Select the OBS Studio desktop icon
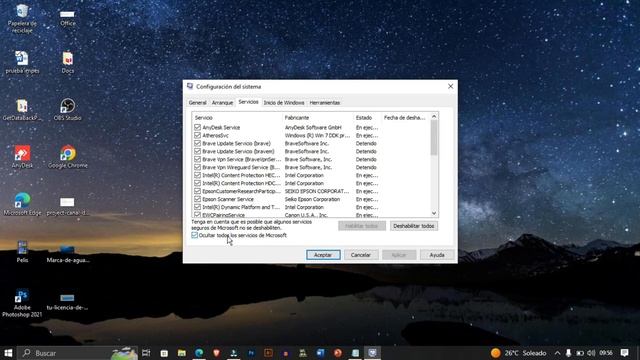 click(67, 109)
